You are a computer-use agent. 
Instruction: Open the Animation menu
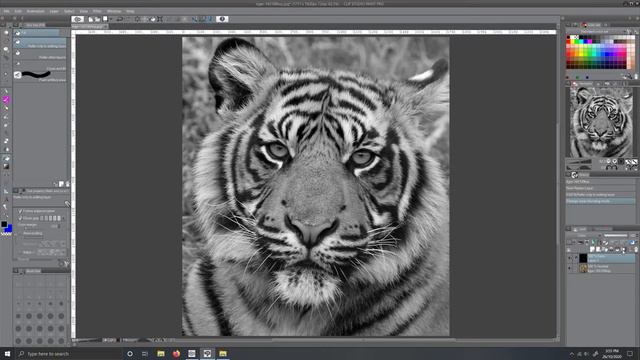tap(36, 11)
